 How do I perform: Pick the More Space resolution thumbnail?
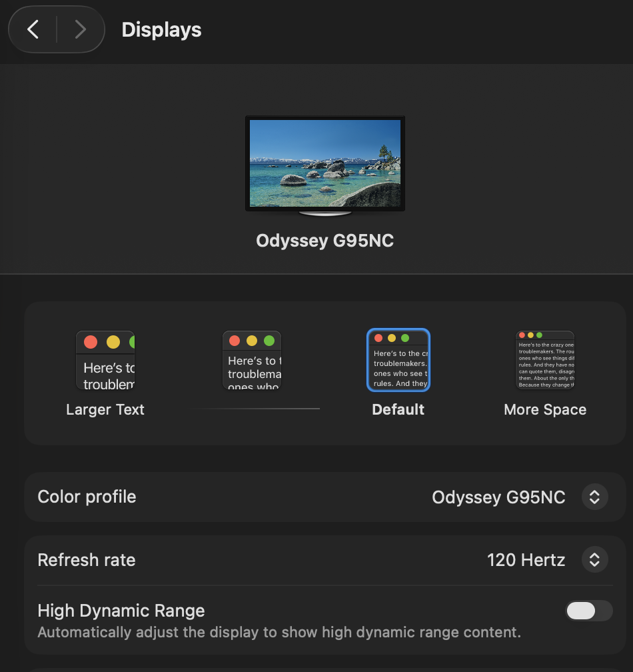pos(545,360)
